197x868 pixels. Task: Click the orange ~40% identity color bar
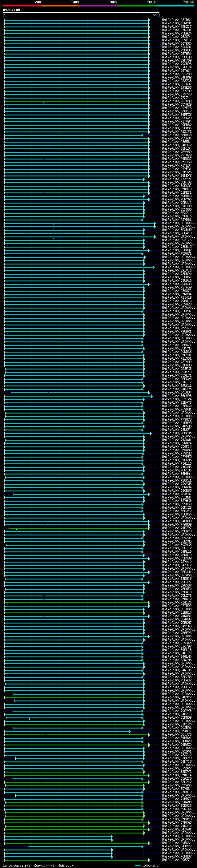[60, 6]
